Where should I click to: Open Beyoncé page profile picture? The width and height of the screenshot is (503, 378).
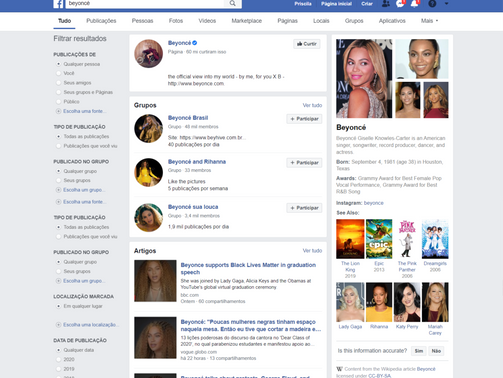[x=148, y=54]
